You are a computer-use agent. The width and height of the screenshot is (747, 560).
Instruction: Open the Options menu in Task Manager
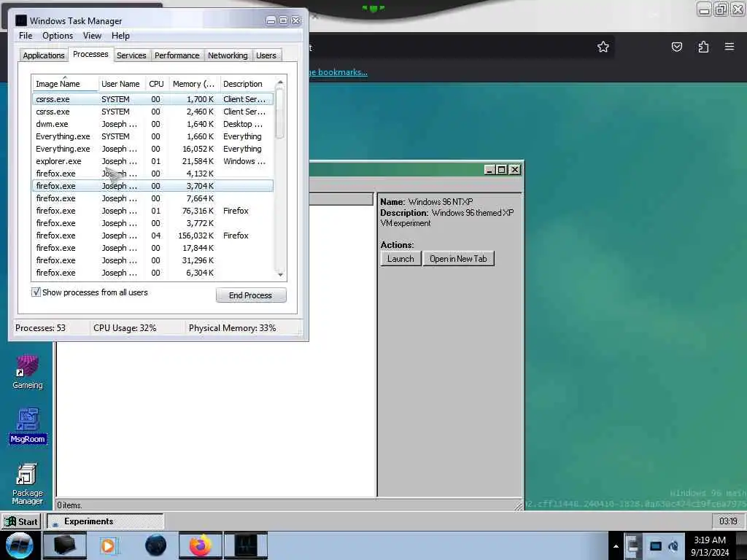tap(58, 36)
